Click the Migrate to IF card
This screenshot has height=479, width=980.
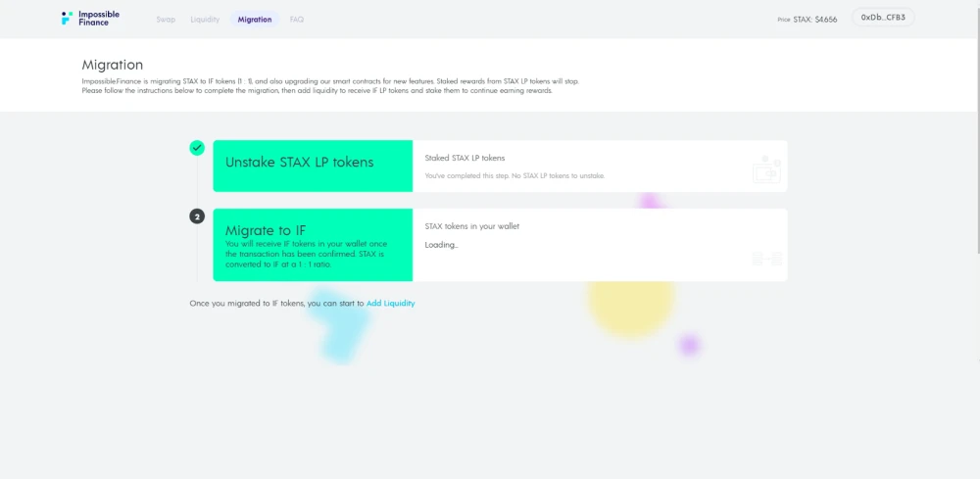tap(313, 245)
